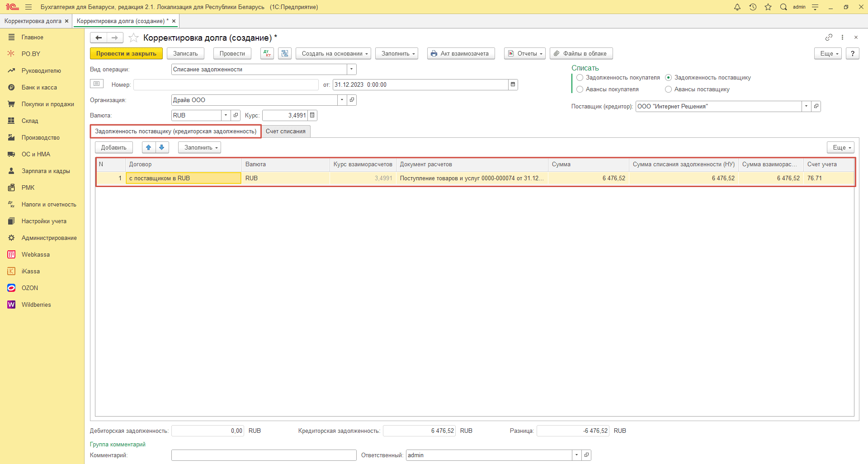Close the Корректировка долга (создание) tab

pos(174,21)
